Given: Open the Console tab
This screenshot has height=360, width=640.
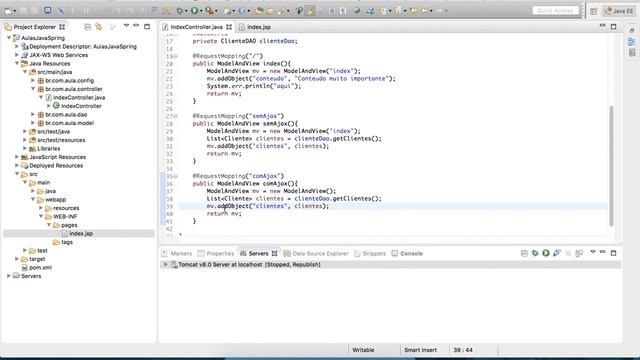Looking at the screenshot, I should pyautogui.click(x=407, y=253).
